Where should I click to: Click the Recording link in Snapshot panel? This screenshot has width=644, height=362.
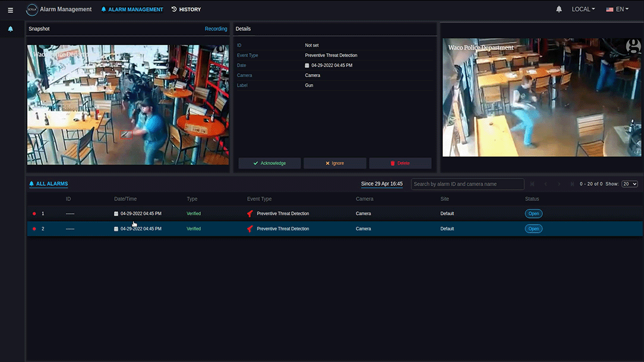(216, 28)
